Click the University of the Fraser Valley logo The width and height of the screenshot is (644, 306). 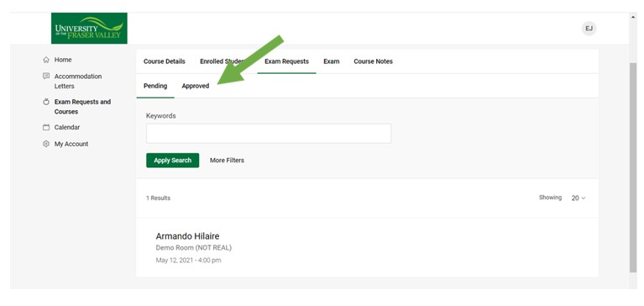(89, 28)
